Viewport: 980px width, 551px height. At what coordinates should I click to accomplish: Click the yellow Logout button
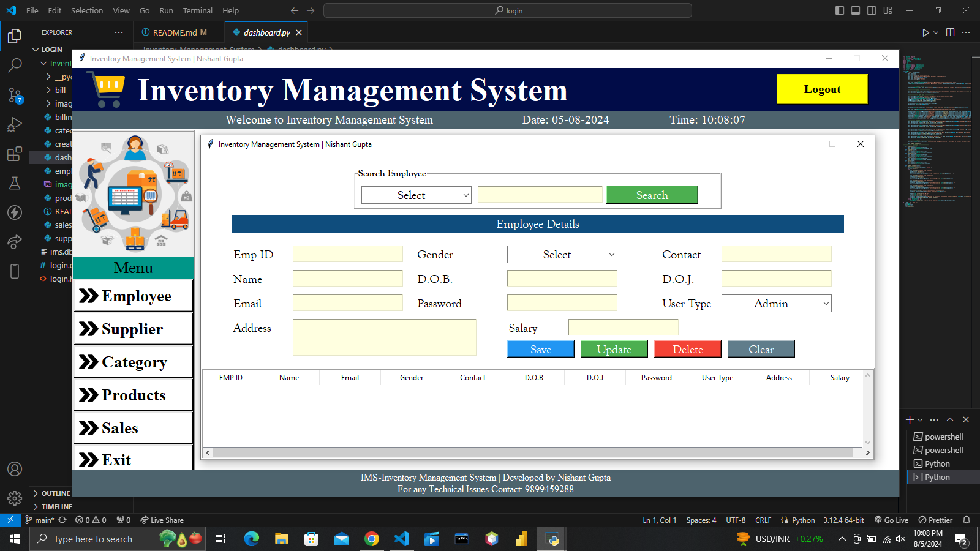point(822,89)
